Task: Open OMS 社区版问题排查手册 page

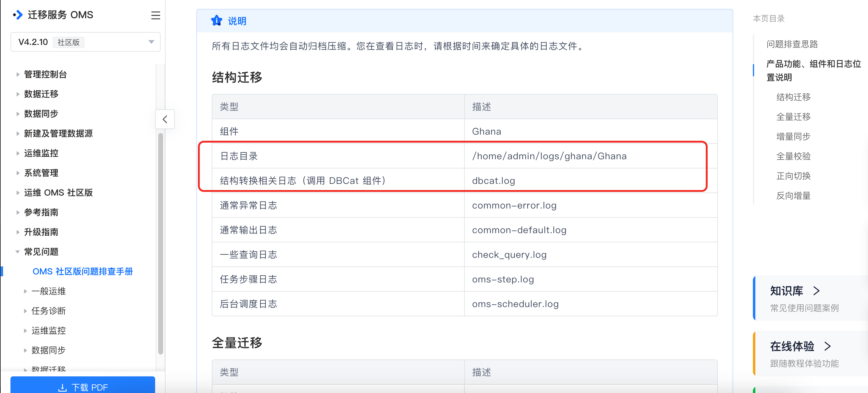Action: coord(82,271)
